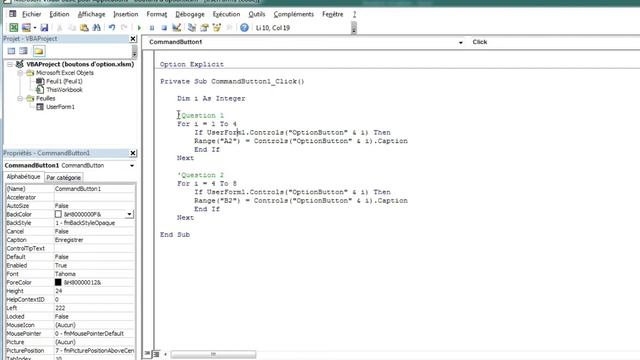This screenshot has width=640, height=360.
Task: Click the Procedure View button at bottom-left of code
Action: tap(147, 354)
